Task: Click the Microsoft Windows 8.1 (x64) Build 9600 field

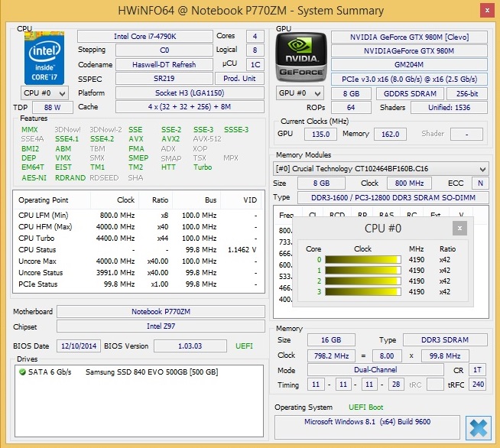Action: click(x=367, y=427)
